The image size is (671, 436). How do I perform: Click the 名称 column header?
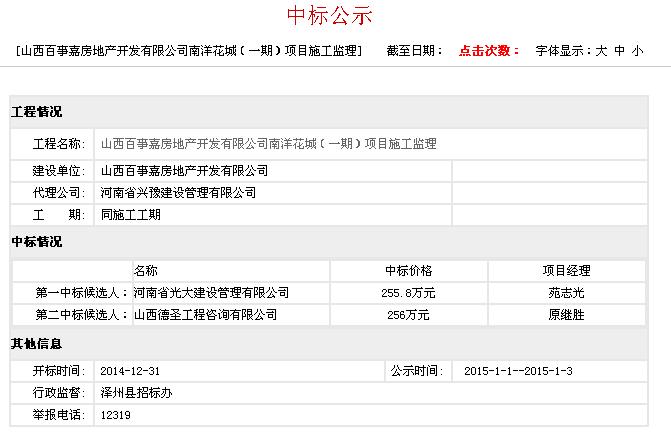pos(145,271)
